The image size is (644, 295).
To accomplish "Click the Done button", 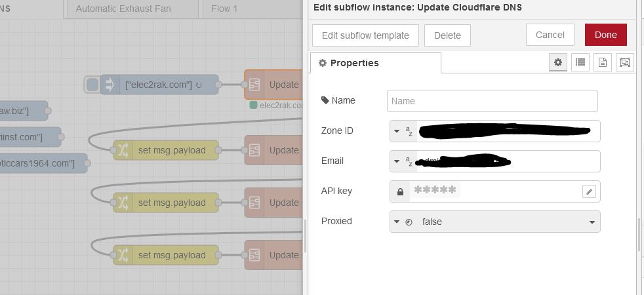I will click(605, 35).
